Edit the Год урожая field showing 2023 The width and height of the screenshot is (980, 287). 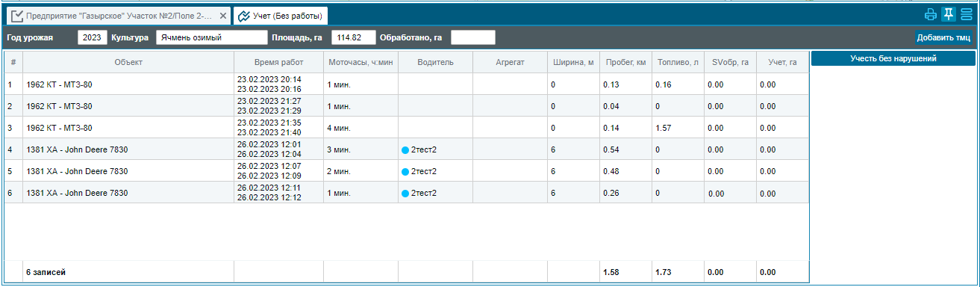(92, 37)
